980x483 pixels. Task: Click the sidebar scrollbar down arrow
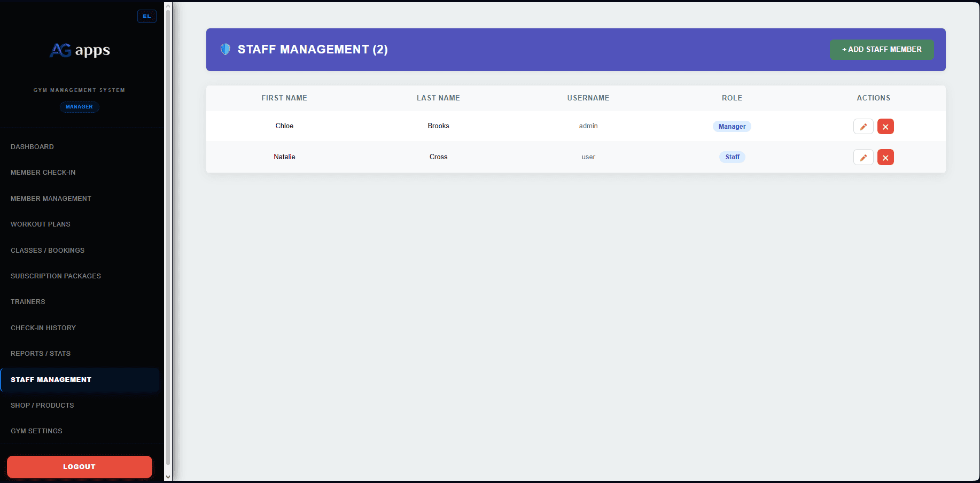click(168, 477)
